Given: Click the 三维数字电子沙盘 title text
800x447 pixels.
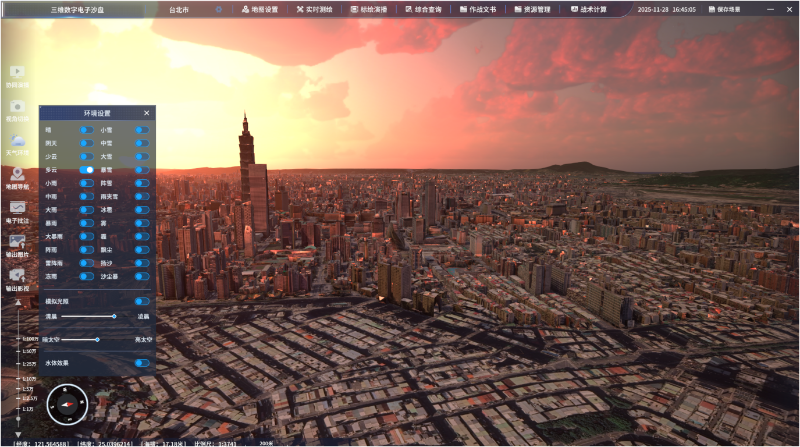Looking at the screenshot, I should [x=78, y=9].
